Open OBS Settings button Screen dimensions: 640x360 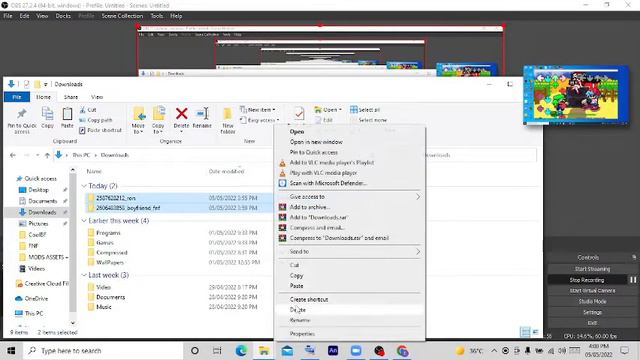(x=592, y=312)
